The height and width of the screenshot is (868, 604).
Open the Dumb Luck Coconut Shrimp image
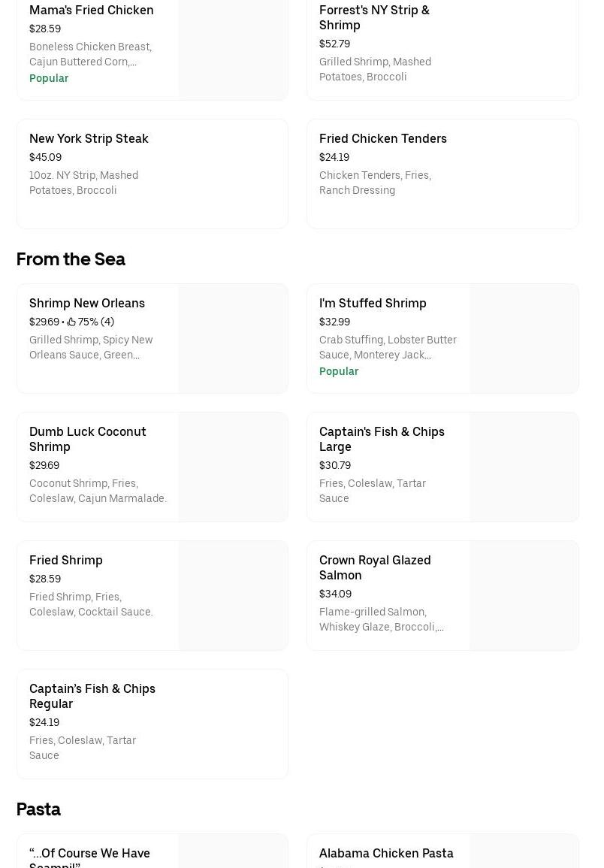233,467
